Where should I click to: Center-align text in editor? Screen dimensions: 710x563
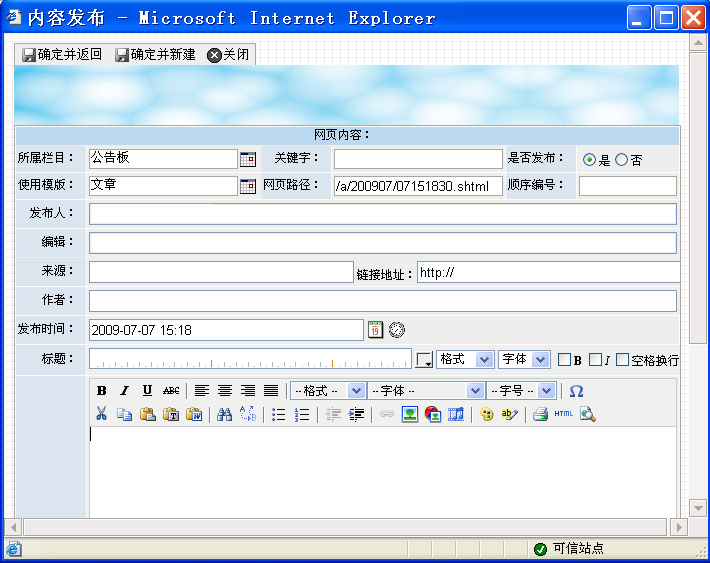(x=225, y=390)
